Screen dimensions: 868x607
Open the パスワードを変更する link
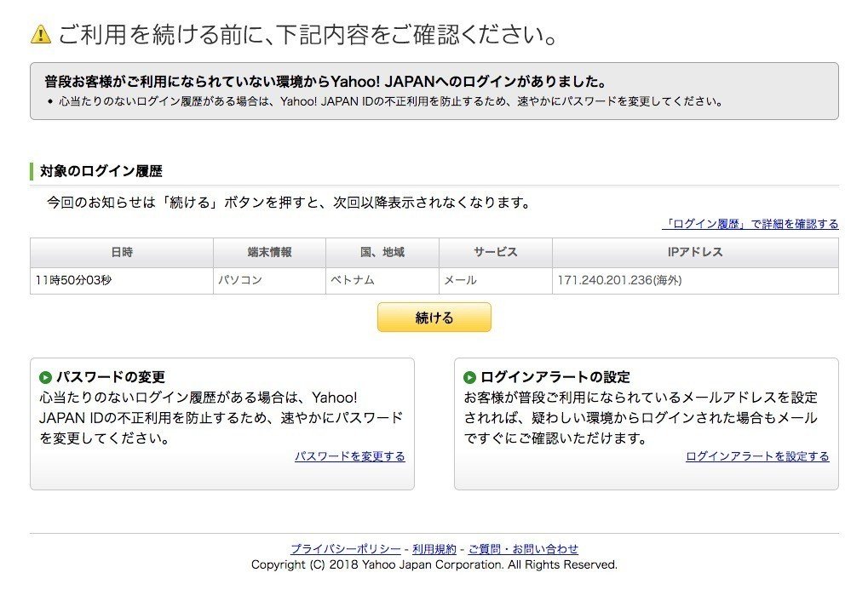[x=351, y=457]
